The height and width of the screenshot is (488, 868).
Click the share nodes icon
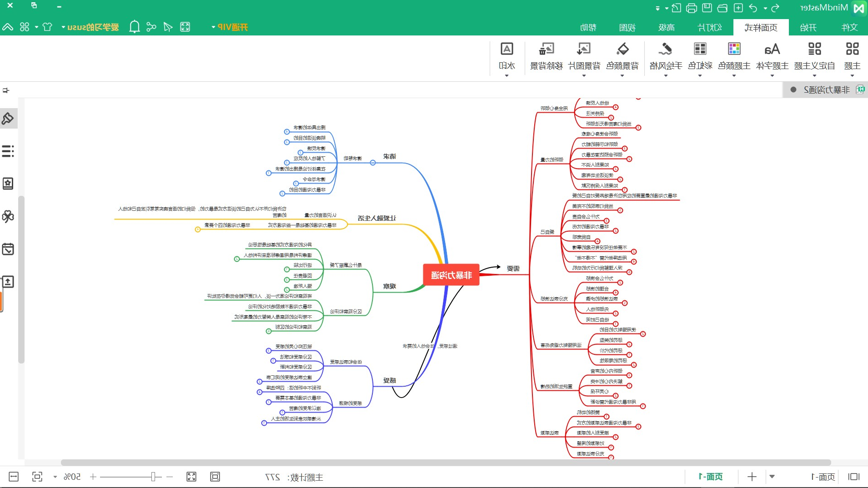(x=151, y=27)
